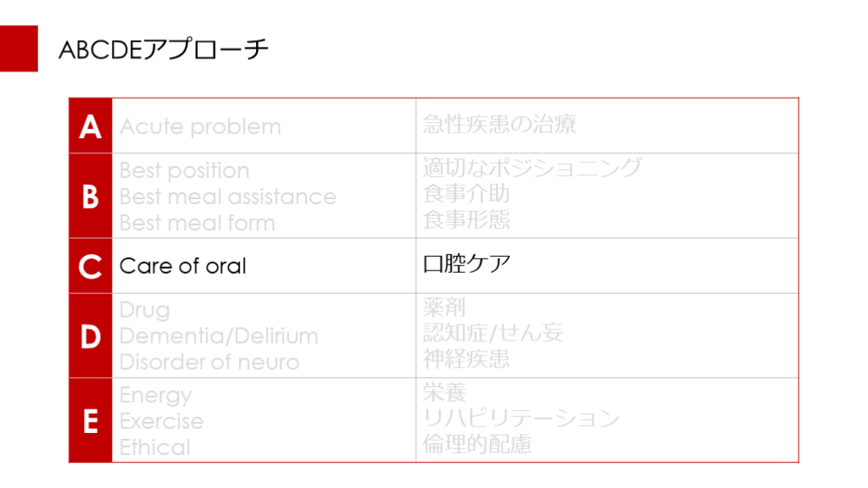Click the ABCDEアプローチ slide title
This screenshot has width=868, height=488.
tap(164, 50)
